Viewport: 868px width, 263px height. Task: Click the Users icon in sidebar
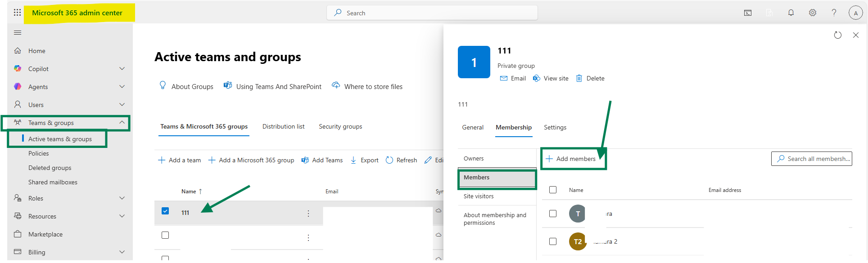[18, 104]
